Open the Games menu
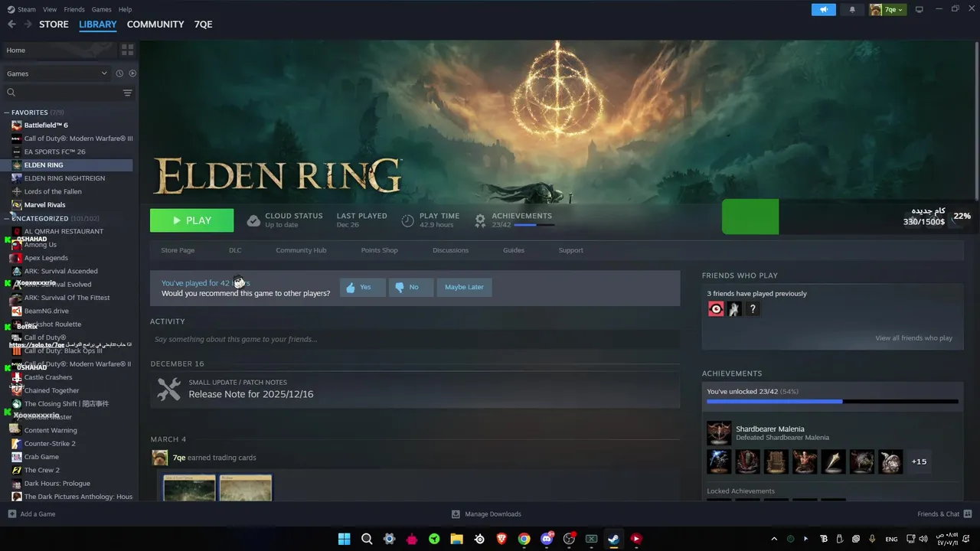Screen dimensions: 980x551 [x=101, y=9]
